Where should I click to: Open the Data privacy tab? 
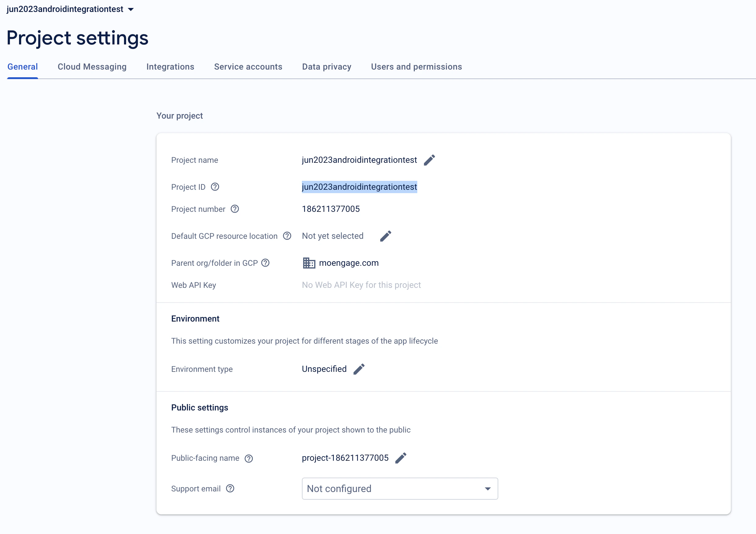(326, 67)
